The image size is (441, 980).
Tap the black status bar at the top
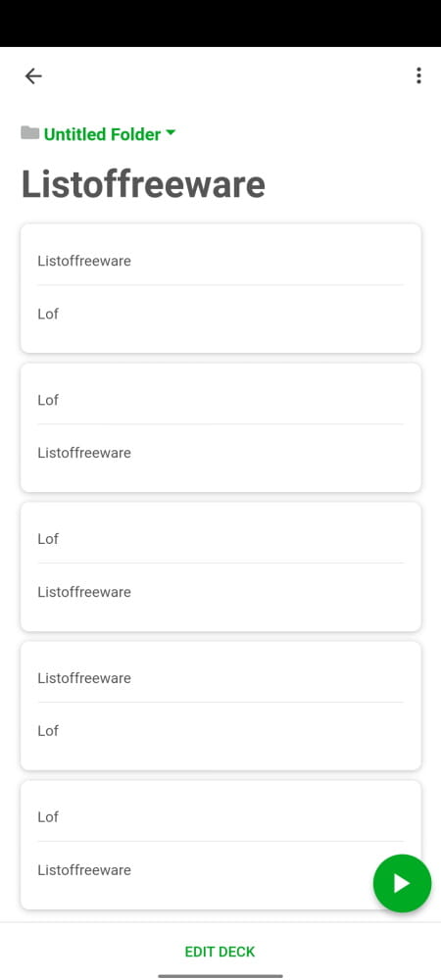coord(220,24)
